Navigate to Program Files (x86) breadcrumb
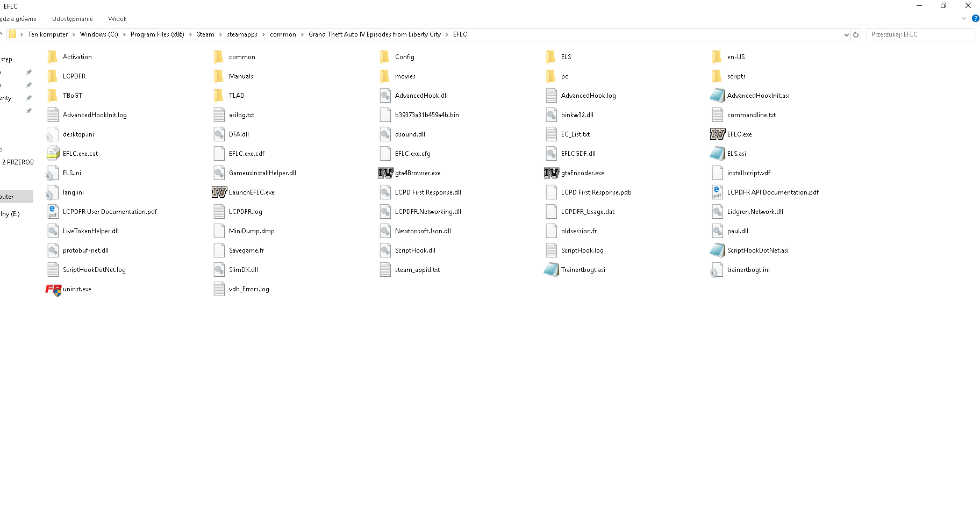Image resolution: width=980 pixels, height=524 pixels. pyautogui.click(x=157, y=34)
